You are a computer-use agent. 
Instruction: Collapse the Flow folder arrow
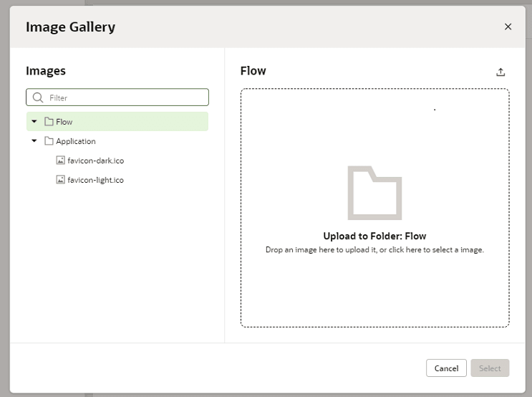pos(34,121)
